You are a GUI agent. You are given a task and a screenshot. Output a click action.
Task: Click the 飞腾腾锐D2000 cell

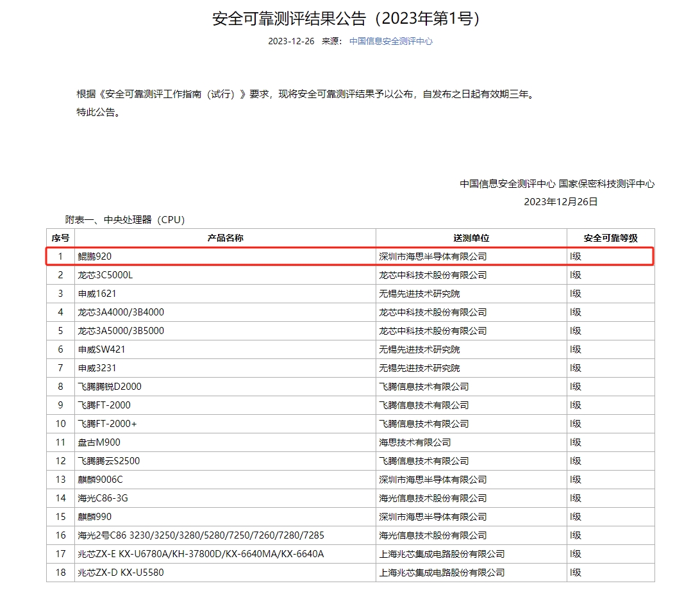[110, 387]
